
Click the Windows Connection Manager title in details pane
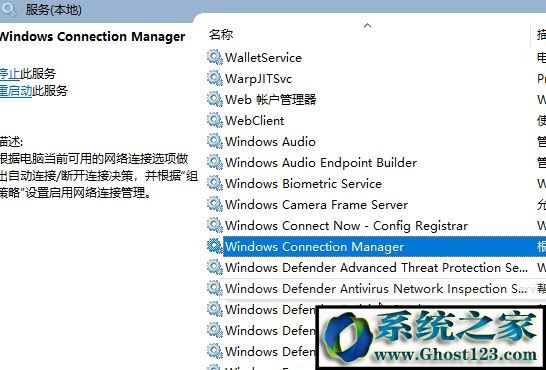tap(92, 37)
